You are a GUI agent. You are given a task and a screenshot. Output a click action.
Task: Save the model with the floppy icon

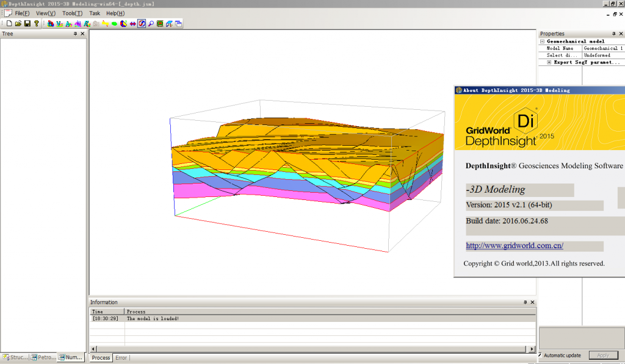point(27,24)
